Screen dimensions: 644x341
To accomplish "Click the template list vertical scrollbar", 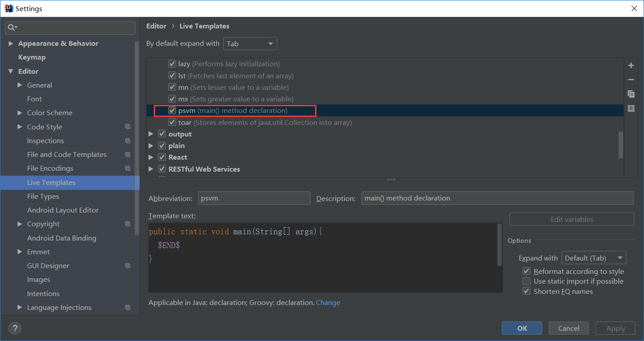I will (x=621, y=144).
